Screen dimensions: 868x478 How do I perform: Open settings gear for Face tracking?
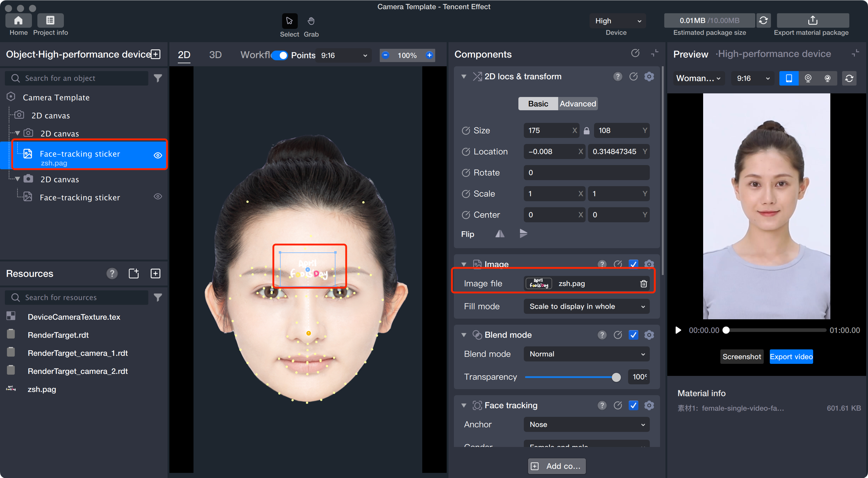pyautogui.click(x=649, y=405)
